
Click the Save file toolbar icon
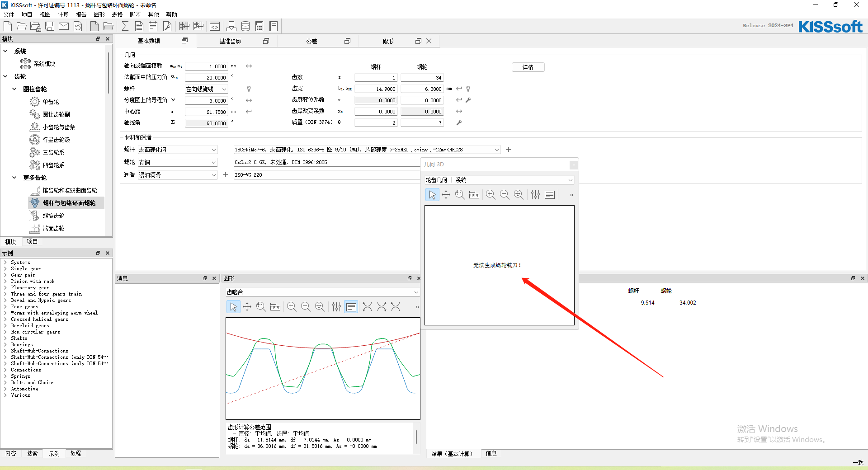point(50,26)
